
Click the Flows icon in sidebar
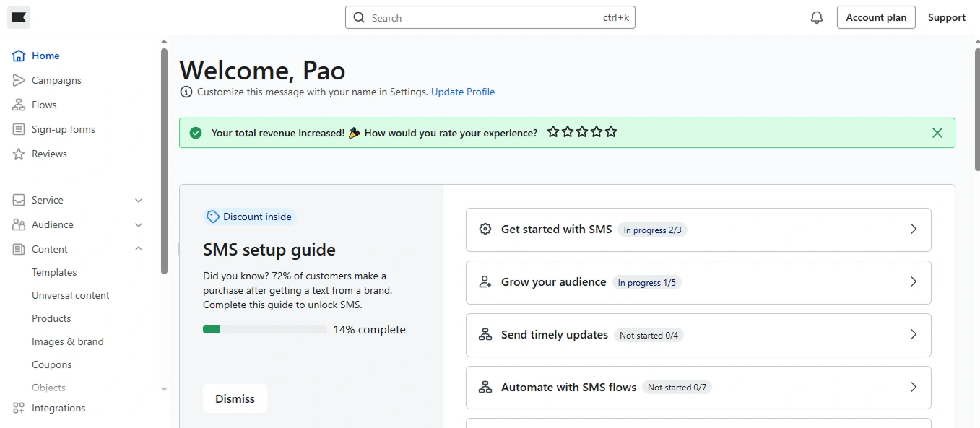point(19,105)
